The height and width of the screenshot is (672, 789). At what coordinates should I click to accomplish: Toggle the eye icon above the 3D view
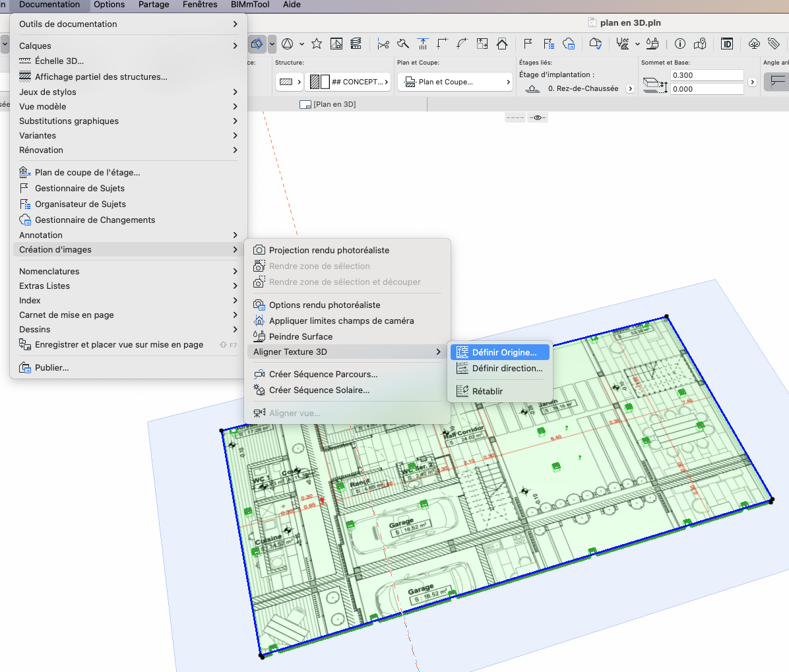coord(538,117)
